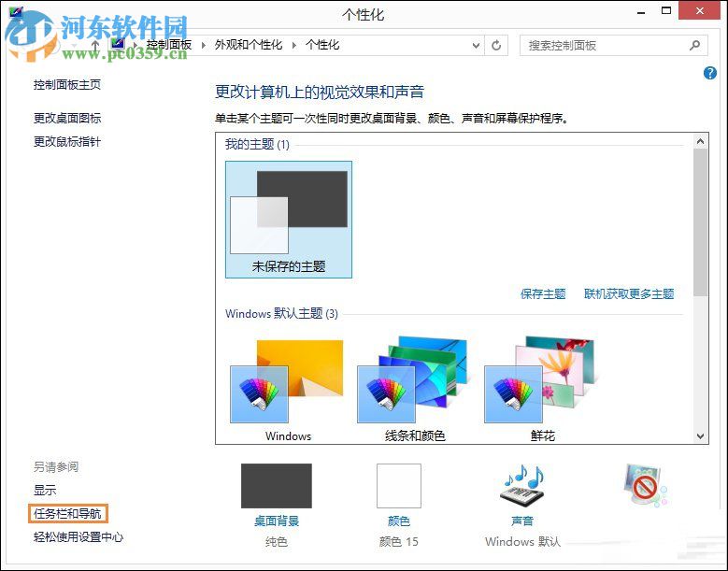Open 更改桌面图标 link
Screen dimensions: 728x571
67,118
